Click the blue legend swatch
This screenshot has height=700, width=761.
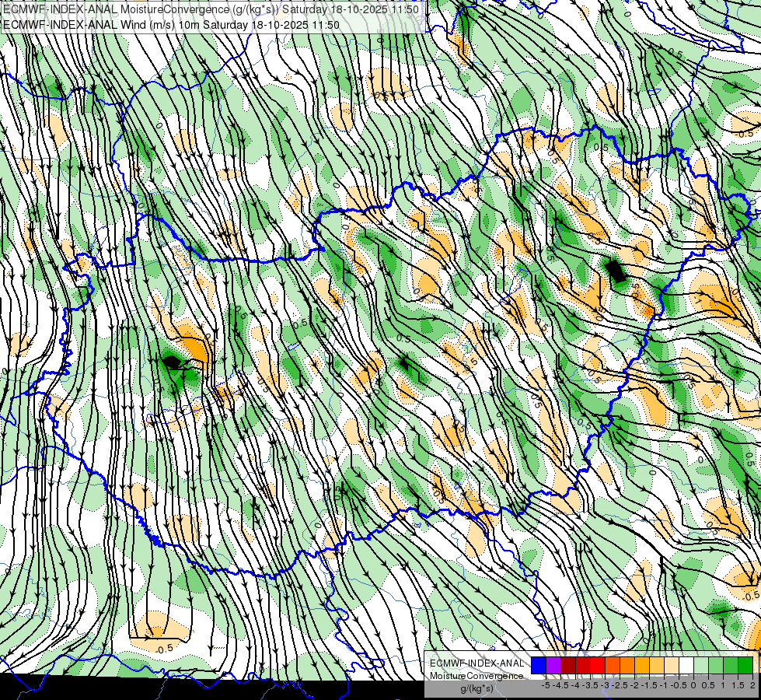539,665
